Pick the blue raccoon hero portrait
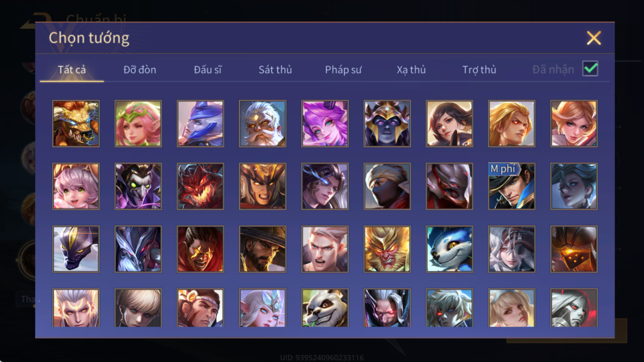This screenshot has width=644, height=362. pos(449,249)
